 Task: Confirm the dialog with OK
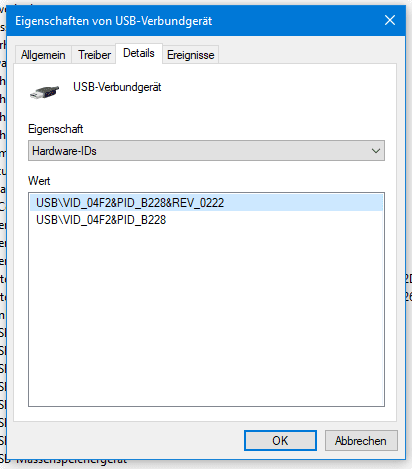point(280,441)
